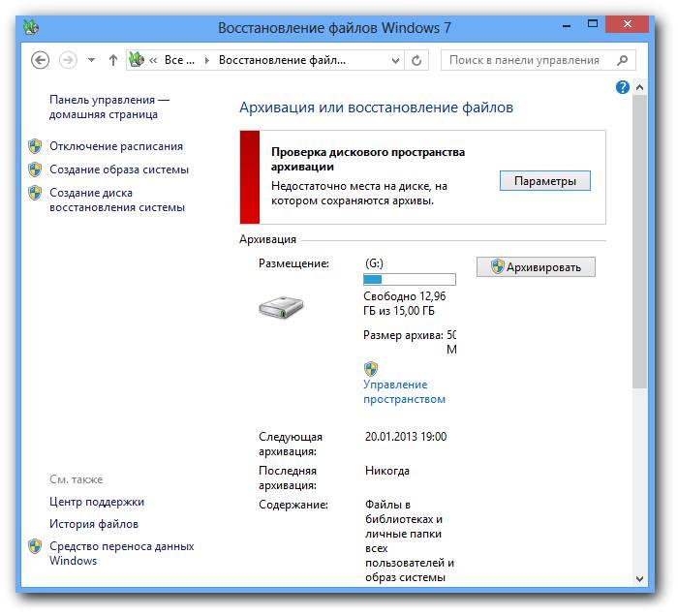Open the 'Отключение расписания' link
The height and width of the screenshot is (616, 678).
coord(116,146)
